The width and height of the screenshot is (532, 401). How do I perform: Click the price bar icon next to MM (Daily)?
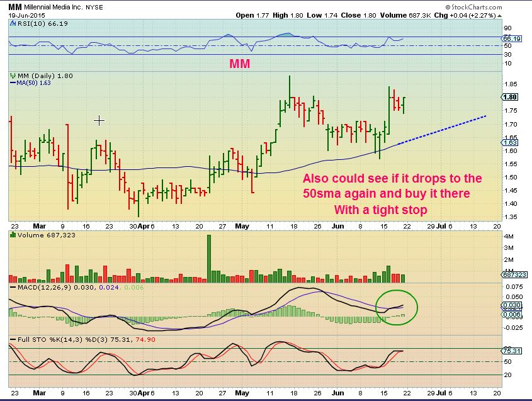(13, 76)
